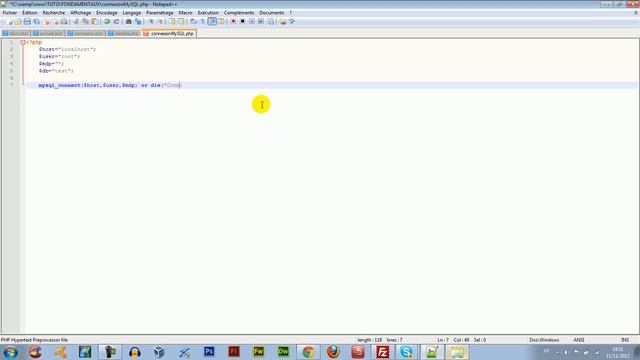Open the Windows Start button
The height and width of the screenshot is (360, 640).
11,352
